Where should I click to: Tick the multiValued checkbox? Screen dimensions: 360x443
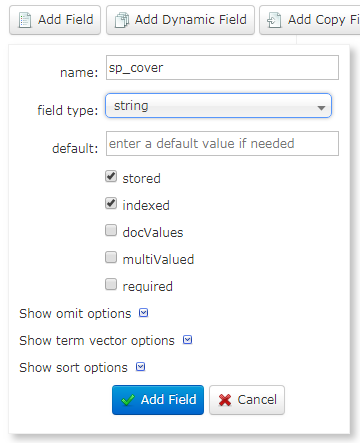pyautogui.click(x=111, y=257)
